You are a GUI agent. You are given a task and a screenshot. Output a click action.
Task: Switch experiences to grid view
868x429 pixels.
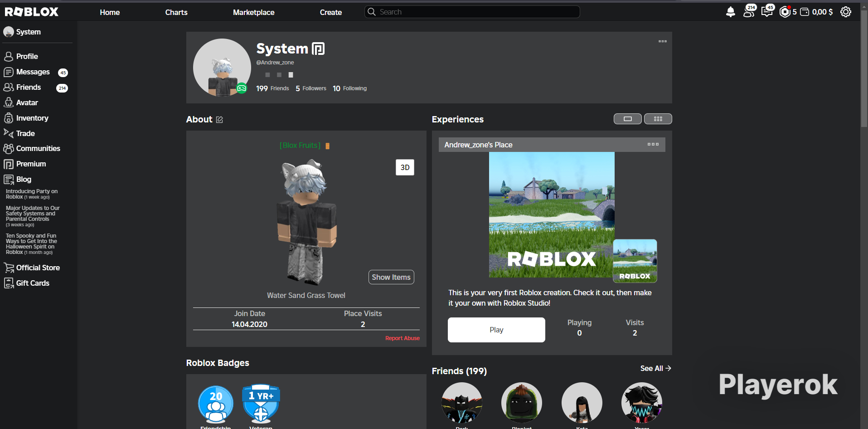pyautogui.click(x=658, y=119)
